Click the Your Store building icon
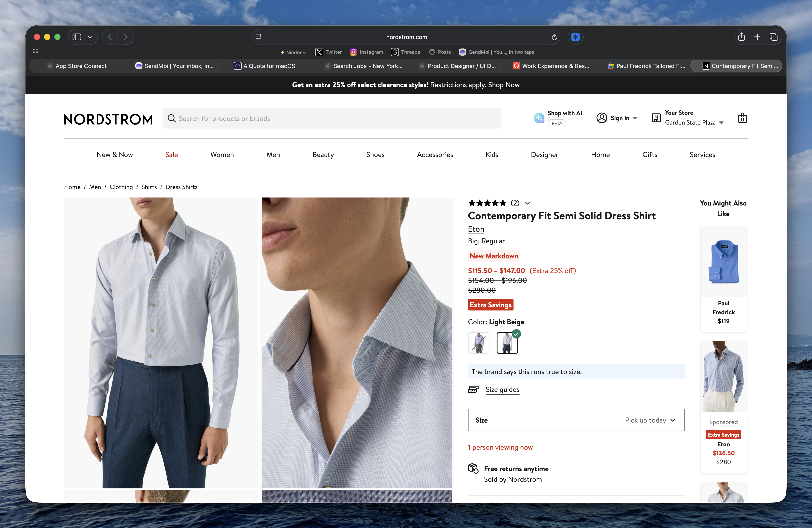This screenshot has height=528, width=812. coord(656,118)
